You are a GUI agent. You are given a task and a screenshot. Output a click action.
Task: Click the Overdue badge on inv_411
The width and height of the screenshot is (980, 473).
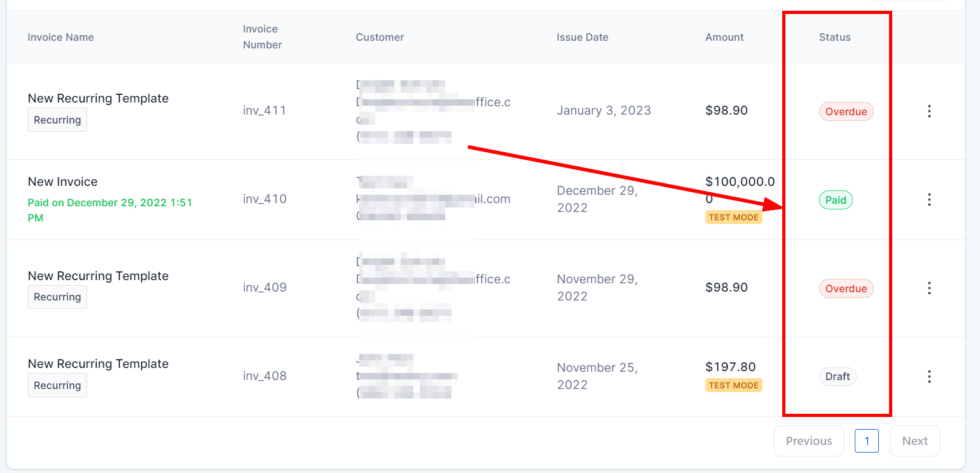coord(846,112)
